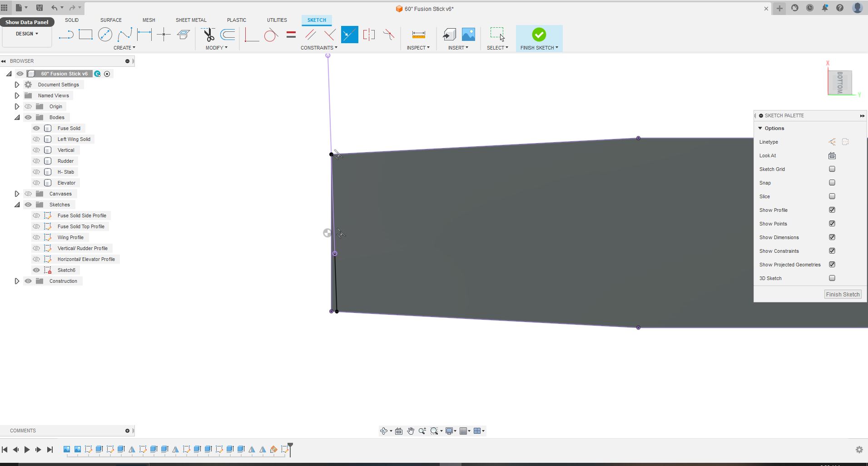Choose the Center Diameter Circle tool
The height and width of the screenshot is (466, 868).
105,35
